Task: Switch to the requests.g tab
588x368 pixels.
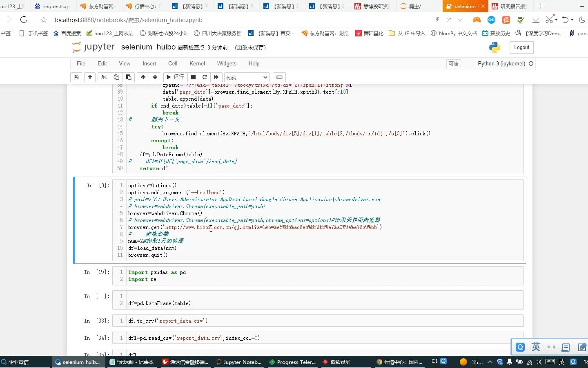Action: tap(52, 6)
